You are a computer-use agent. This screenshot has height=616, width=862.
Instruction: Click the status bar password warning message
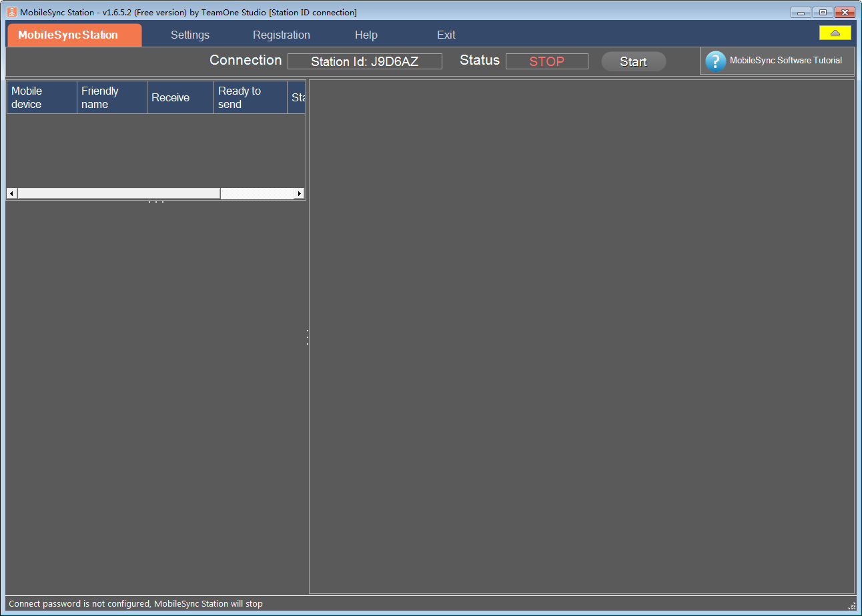point(135,604)
